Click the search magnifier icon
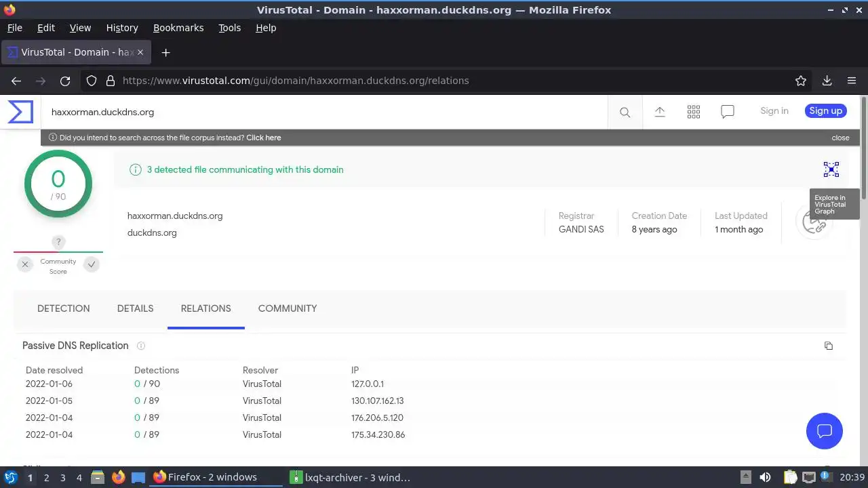This screenshot has width=868, height=488. pos(625,112)
